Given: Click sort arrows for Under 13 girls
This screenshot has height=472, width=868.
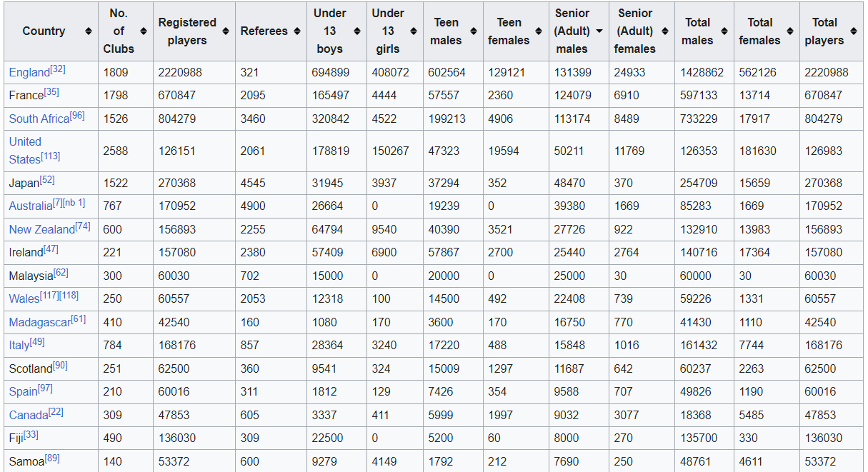Looking at the screenshot, I should click(x=414, y=31).
